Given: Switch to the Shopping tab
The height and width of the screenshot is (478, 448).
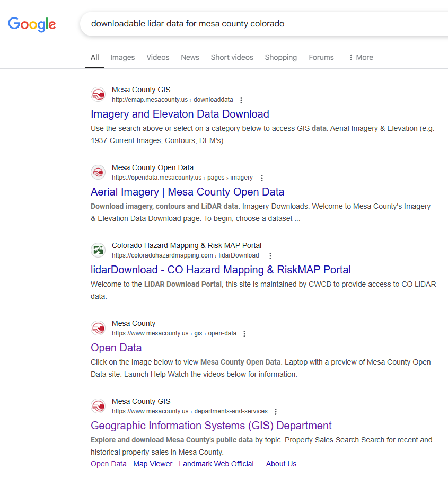Looking at the screenshot, I should (280, 57).
